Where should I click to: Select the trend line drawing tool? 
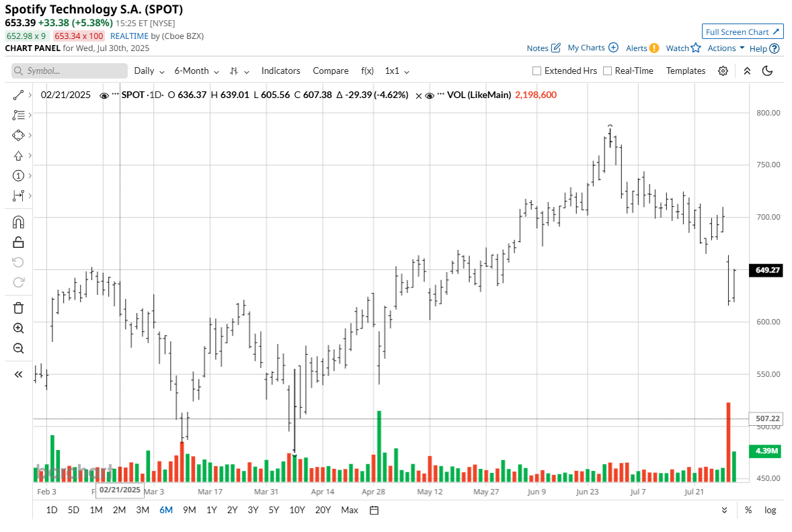[x=18, y=95]
